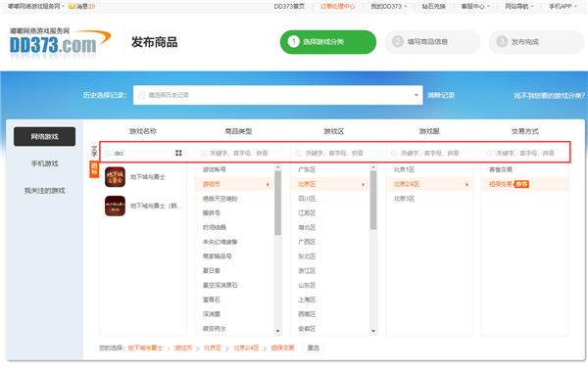Screen dimensions: 588x368
Task: Click the 交易方式 search field
Action: (525, 153)
